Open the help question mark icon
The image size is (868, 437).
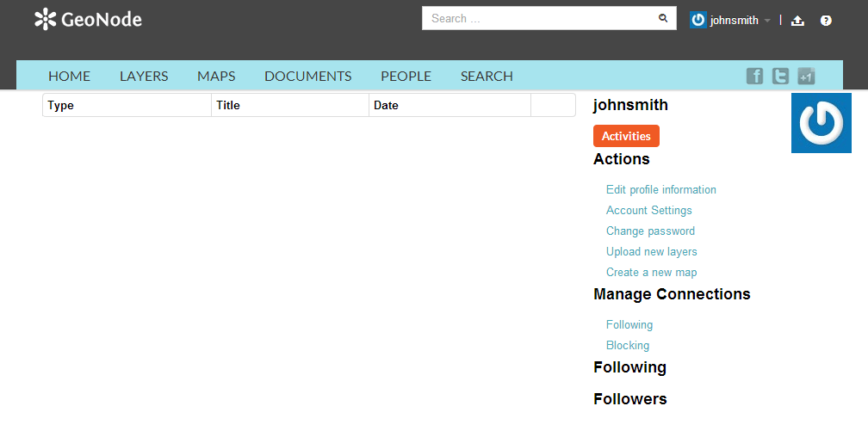[x=826, y=21]
